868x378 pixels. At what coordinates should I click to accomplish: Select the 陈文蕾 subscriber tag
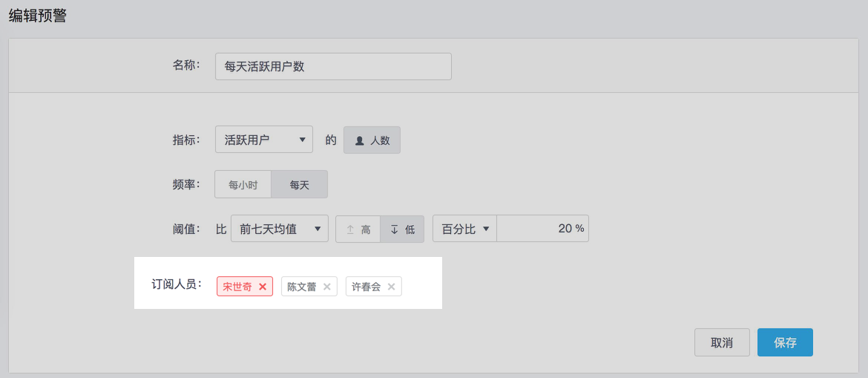click(x=302, y=287)
